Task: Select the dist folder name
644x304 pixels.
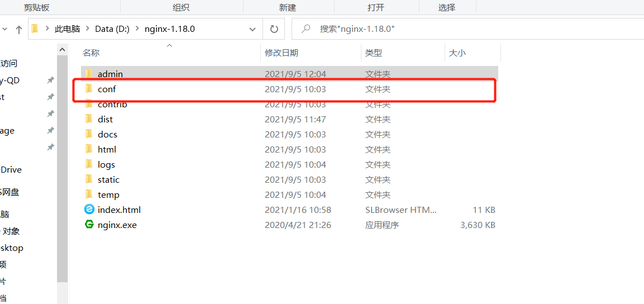Action: coord(105,120)
